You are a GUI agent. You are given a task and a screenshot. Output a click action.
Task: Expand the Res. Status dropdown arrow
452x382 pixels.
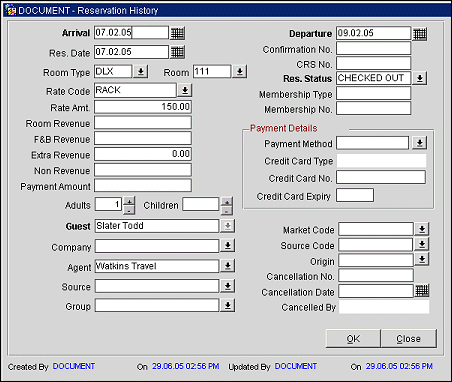420,78
